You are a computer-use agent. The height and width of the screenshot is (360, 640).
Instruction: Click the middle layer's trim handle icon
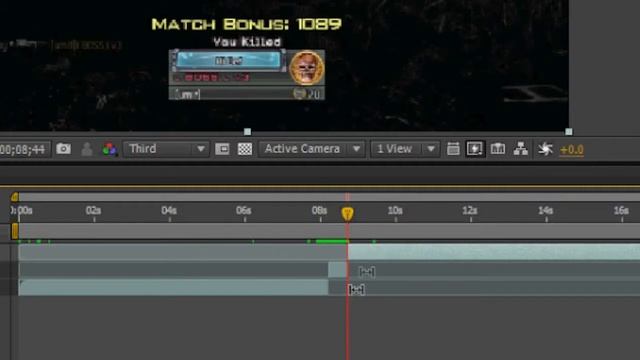tap(367, 272)
